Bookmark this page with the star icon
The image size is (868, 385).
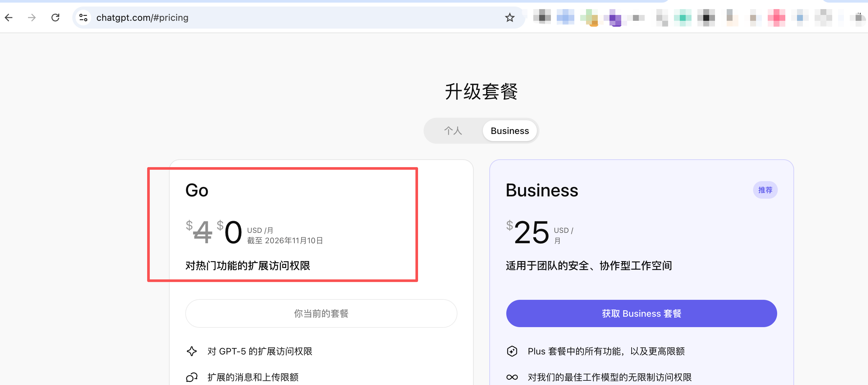click(x=510, y=18)
